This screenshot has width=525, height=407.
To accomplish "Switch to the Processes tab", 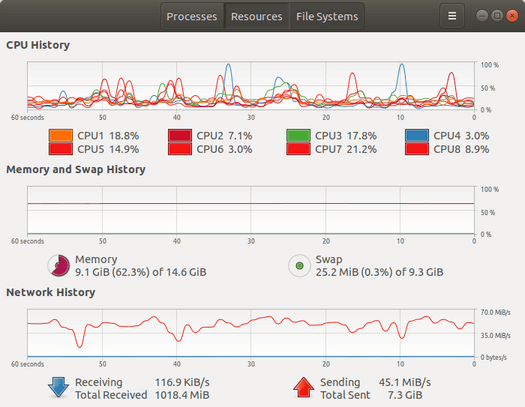I will point(192,16).
